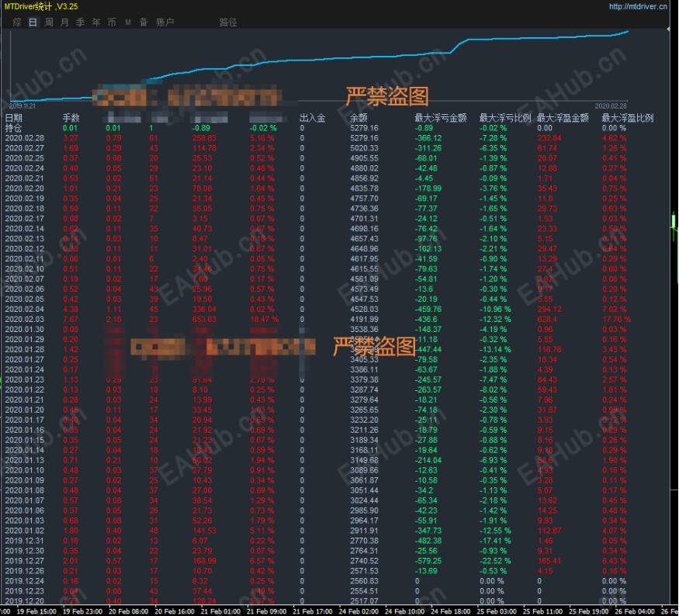The height and width of the screenshot is (616, 679).
Task: Click loss ratio -17.41 %
Action: point(495,541)
